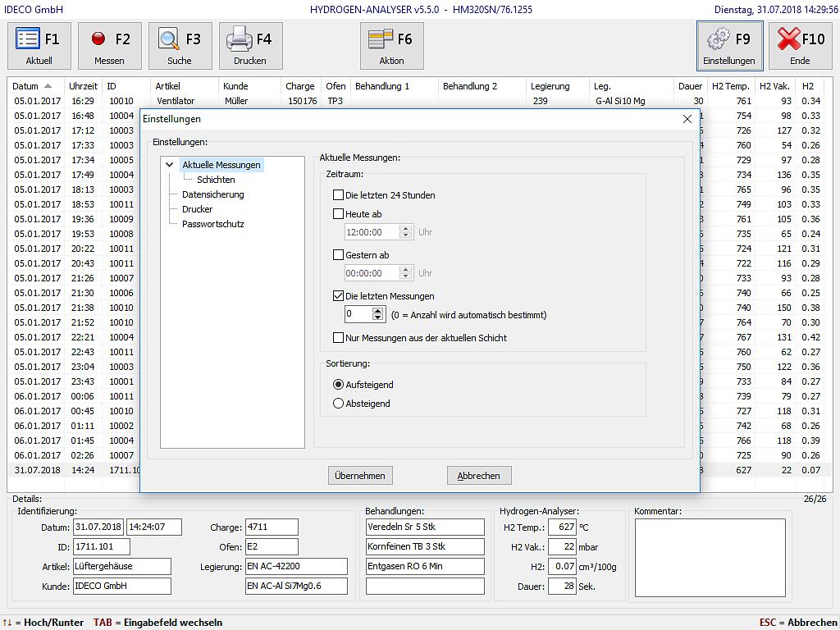
Task: Start measurement with F2 Messen icon
Action: point(99,39)
